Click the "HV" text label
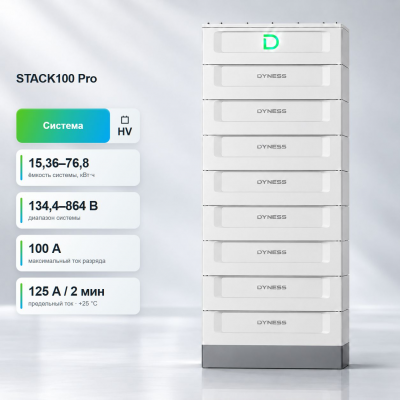Image resolution: width=400 pixels, height=400 pixels. [x=125, y=131]
